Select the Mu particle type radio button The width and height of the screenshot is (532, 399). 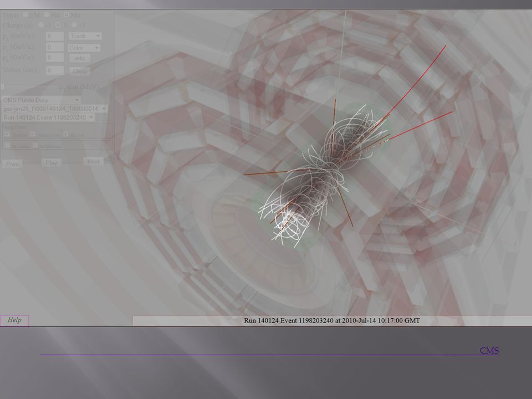coord(67,14)
